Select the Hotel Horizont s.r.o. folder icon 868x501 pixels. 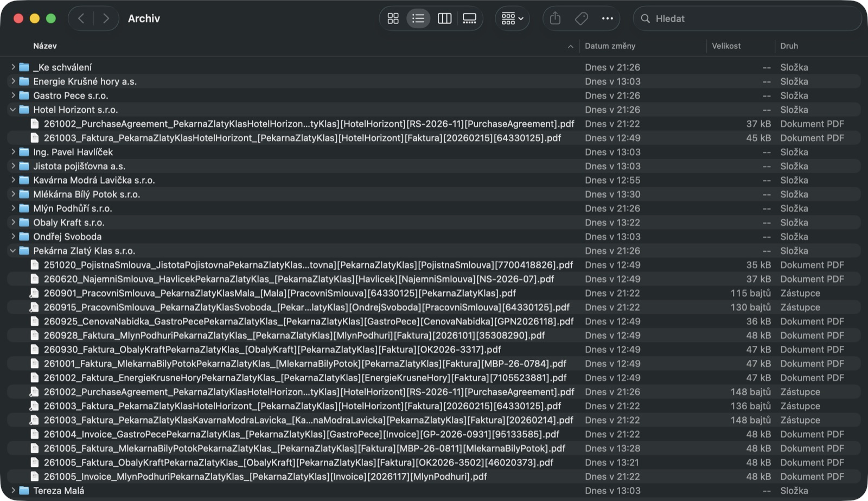(x=24, y=109)
